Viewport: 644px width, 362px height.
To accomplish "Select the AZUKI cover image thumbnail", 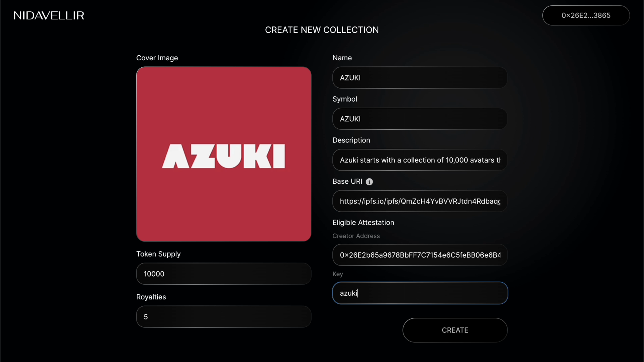I will (x=224, y=154).
